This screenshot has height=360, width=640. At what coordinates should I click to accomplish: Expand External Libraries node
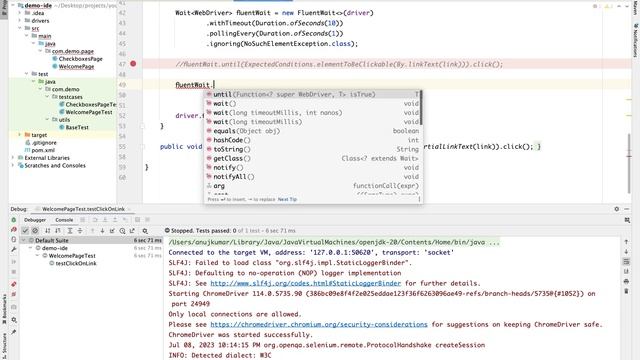[13, 158]
